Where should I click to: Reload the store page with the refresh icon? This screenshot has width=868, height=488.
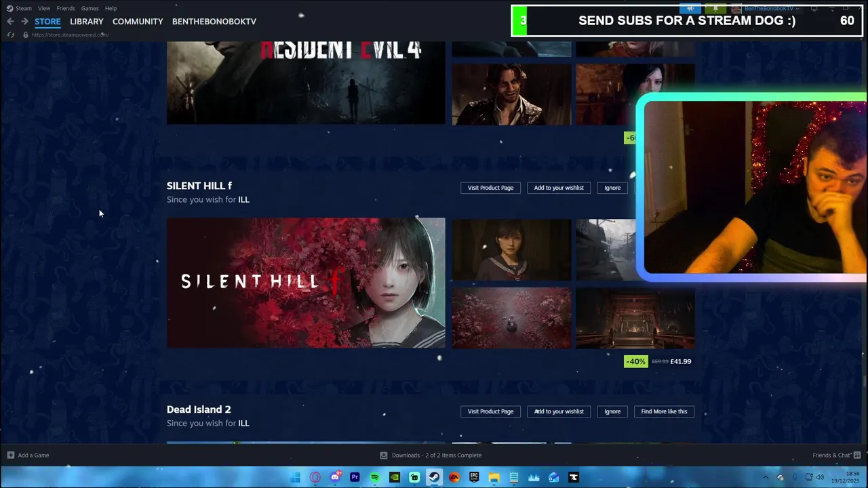pos(10,35)
